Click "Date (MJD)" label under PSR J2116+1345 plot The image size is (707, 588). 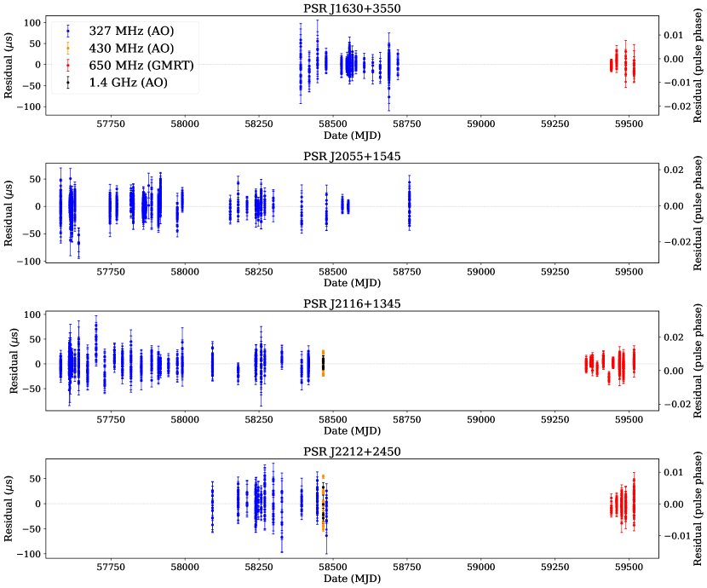(x=352, y=430)
